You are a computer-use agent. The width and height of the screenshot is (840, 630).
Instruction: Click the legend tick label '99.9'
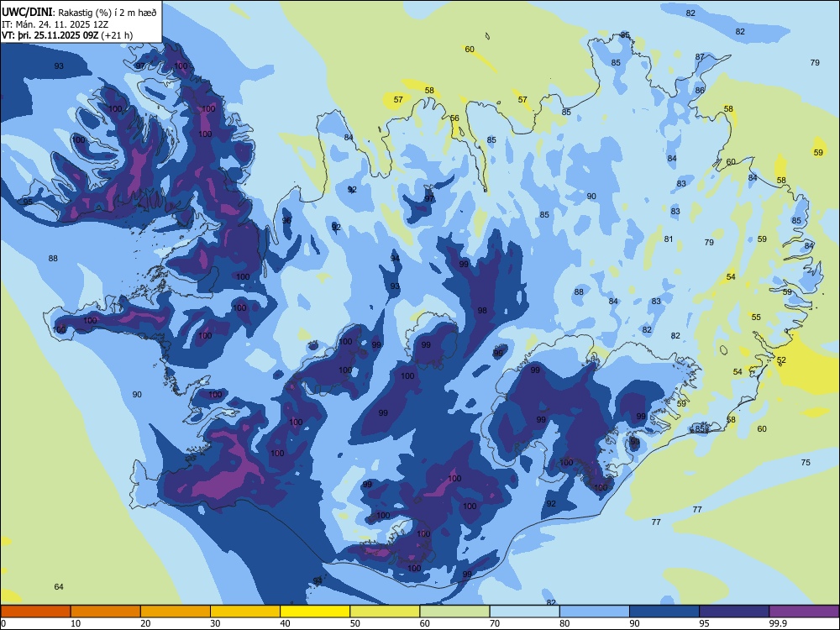777,623
